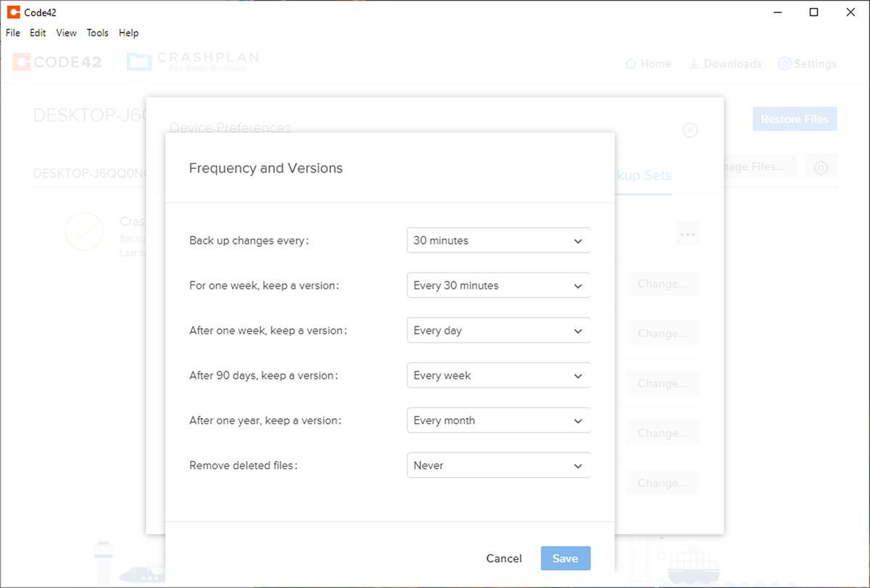Open the Home section
This screenshot has height=588, width=870.
pos(647,64)
